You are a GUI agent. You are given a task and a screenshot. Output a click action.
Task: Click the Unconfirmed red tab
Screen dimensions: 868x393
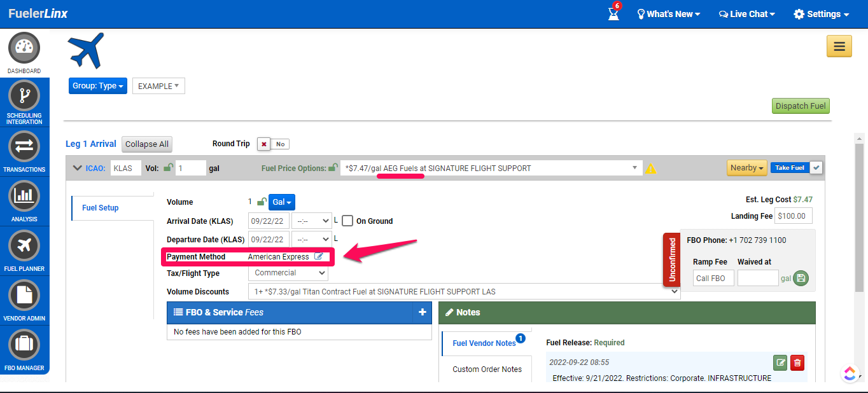tap(672, 259)
